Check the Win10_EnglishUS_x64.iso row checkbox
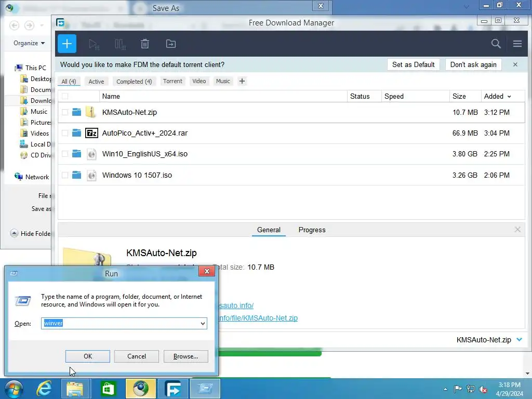This screenshot has width=532, height=399. tap(65, 154)
